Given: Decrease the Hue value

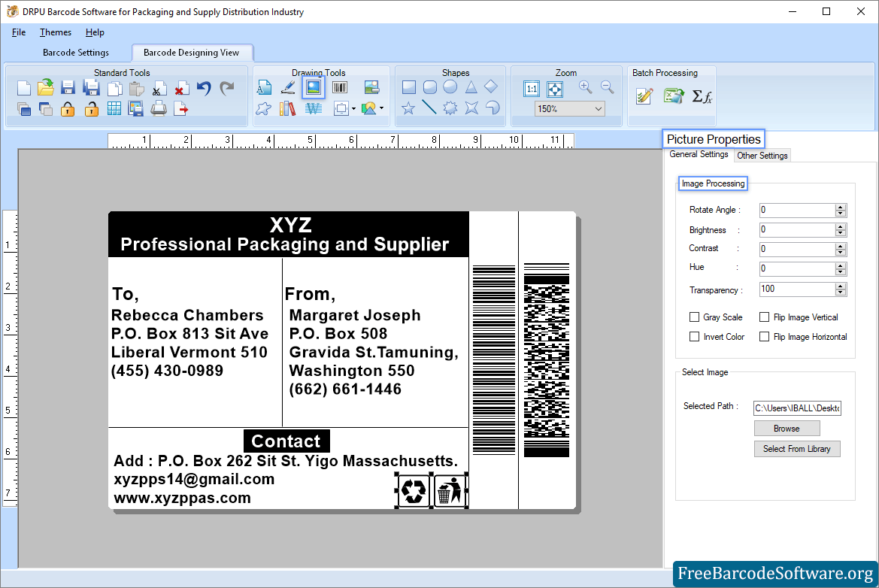Looking at the screenshot, I should [x=840, y=272].
